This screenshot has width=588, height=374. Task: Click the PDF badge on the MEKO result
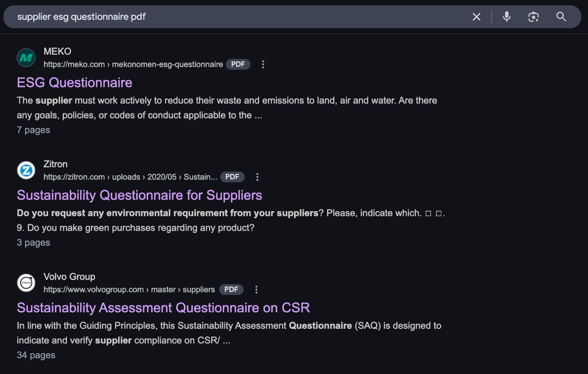pyautogui.click(x=238, y=64)
